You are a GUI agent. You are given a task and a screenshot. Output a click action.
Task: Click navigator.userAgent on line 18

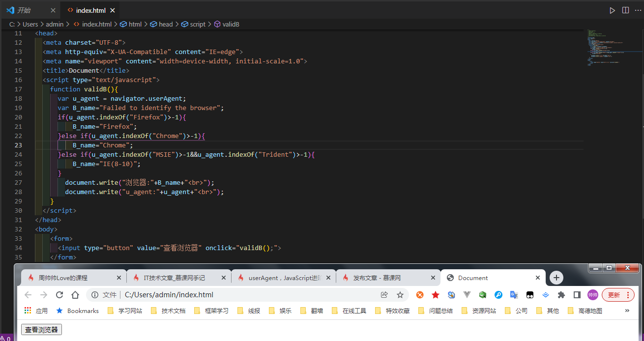(146, 98)
